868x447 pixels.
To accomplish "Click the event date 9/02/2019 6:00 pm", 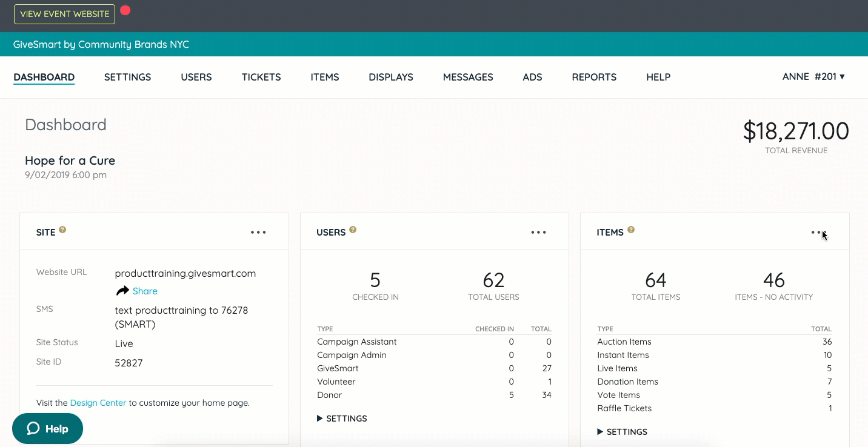I will coord(65,175).
